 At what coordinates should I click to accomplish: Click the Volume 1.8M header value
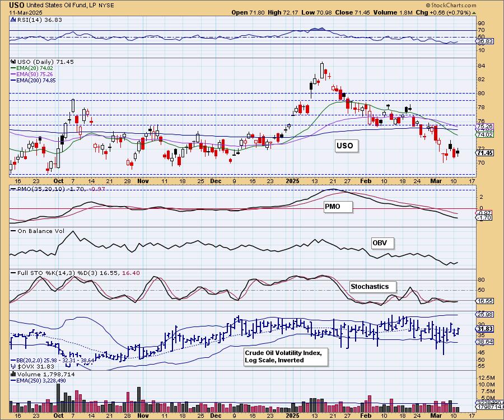click(393, 12)
